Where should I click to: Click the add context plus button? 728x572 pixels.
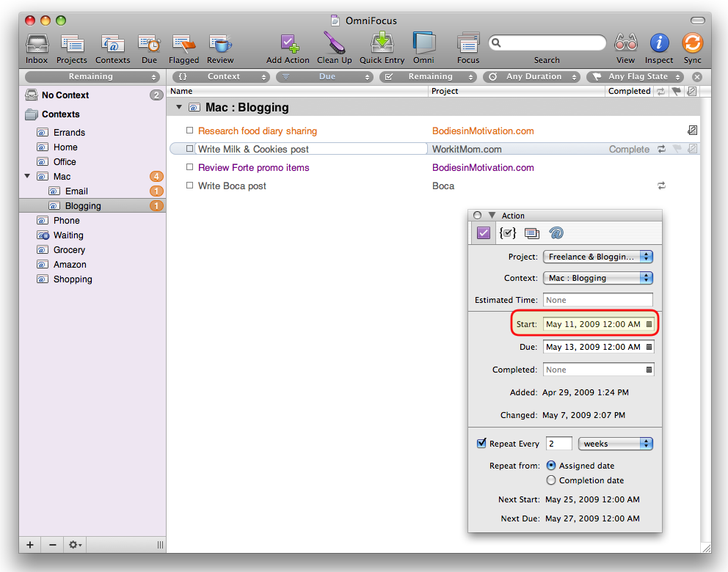click(30, 545)
